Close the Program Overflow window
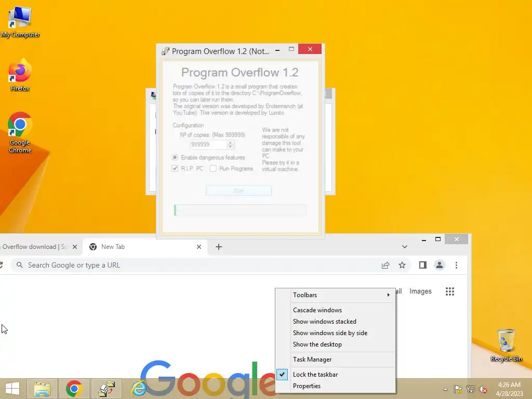This screenshot has width=532, height=399. click(x=310, y=49)
